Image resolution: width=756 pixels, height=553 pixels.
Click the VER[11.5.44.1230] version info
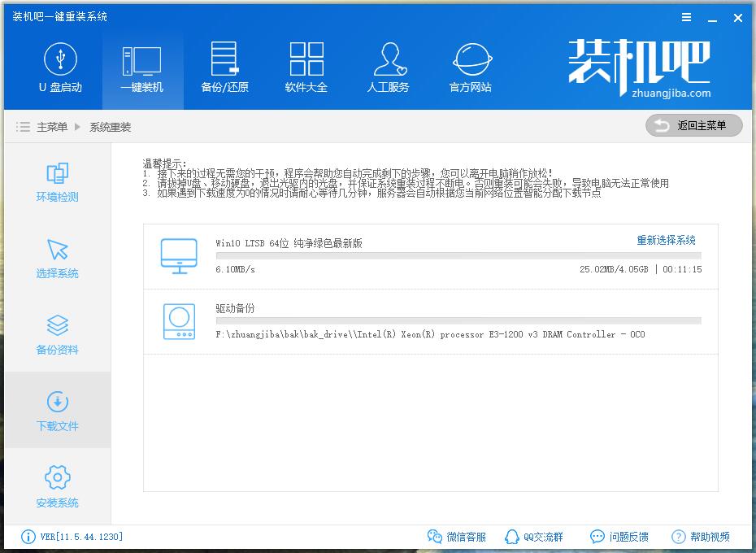81,537
